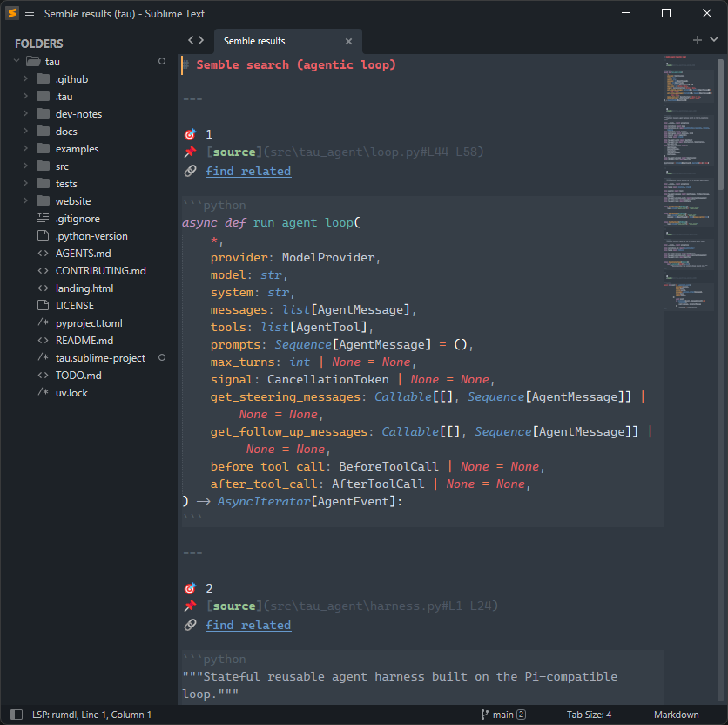The width and height of the screenshot is (728, 725).
Task: Click the src folder icon
Action: (44, 166)
